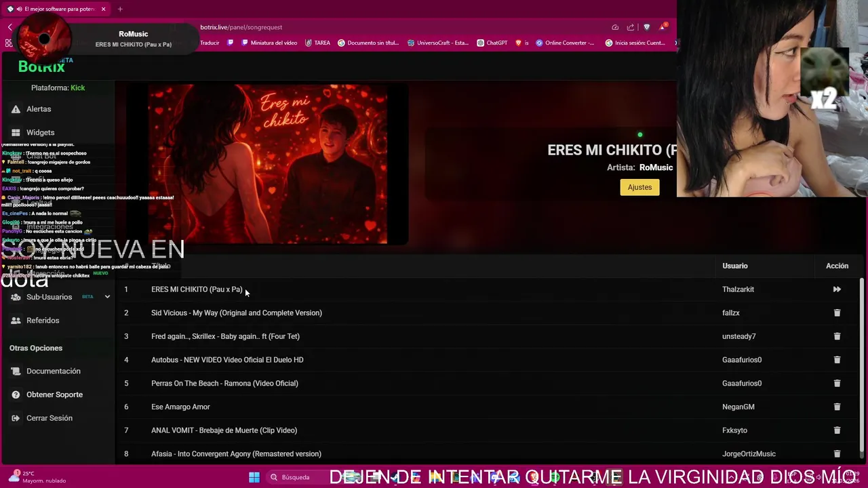
Task: Click the Documentación book icon
Action: (16, 371)
